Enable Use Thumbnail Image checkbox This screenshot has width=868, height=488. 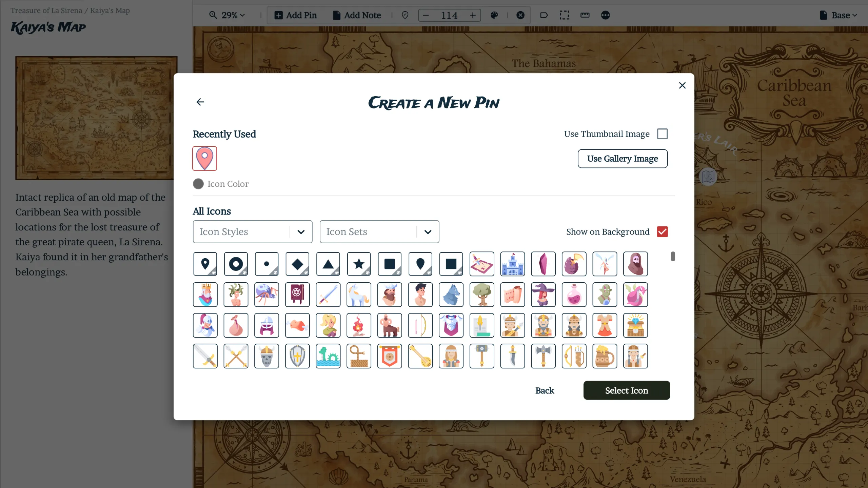coord(662,134)
